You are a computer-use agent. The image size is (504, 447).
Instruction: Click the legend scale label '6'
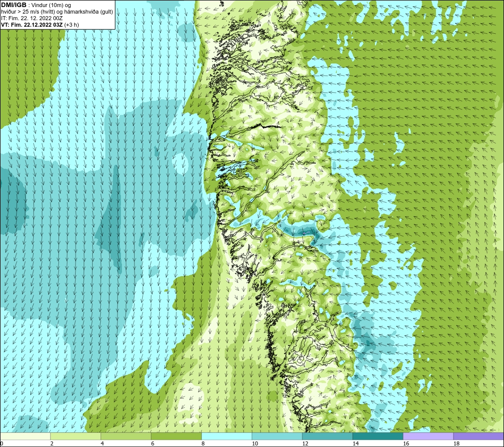[x=153, y=444]
